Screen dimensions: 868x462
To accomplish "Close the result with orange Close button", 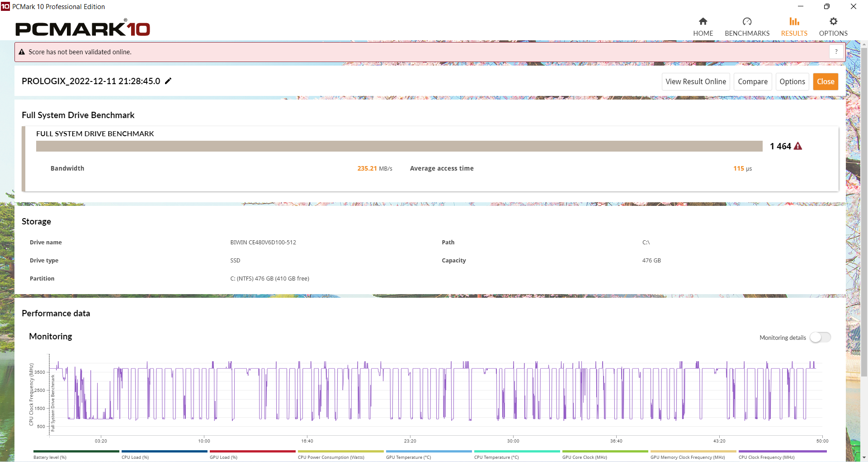I will 826,81.
